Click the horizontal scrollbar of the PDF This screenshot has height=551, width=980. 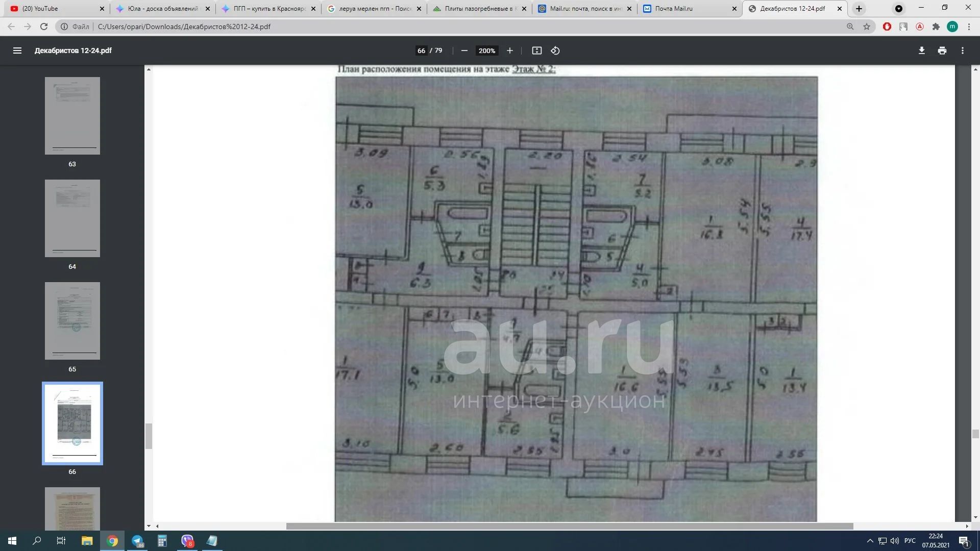point(570,526)
